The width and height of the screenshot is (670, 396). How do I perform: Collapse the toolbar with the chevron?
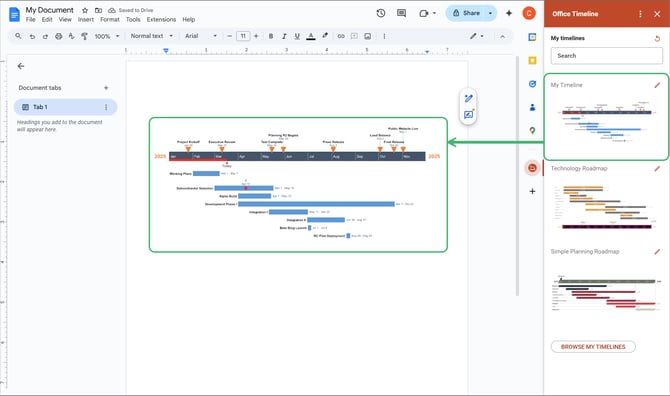502,36
